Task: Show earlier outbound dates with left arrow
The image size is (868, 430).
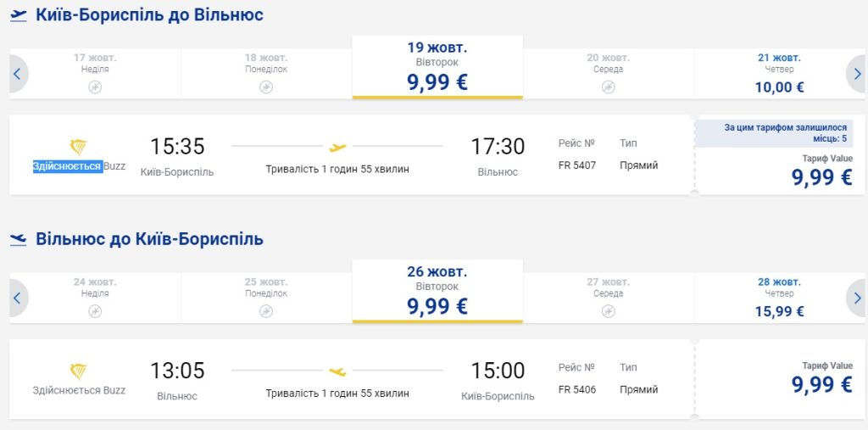Action: (16, 74)
